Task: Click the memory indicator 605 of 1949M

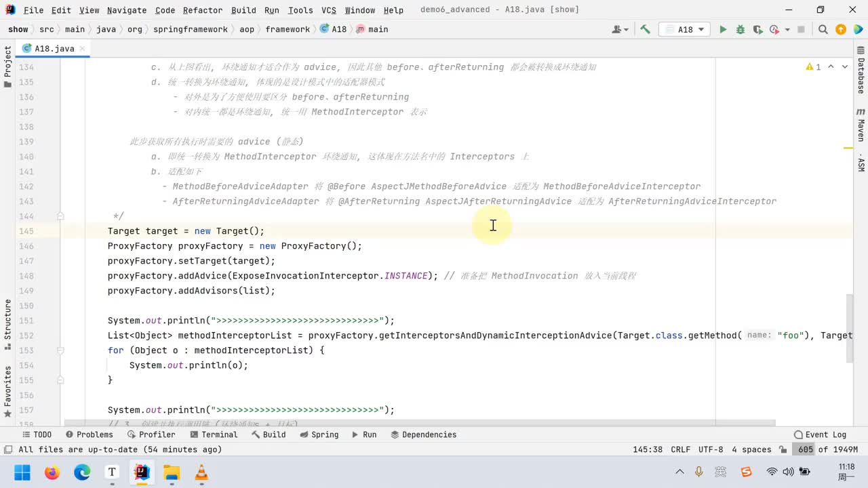Action: (827, 449)
